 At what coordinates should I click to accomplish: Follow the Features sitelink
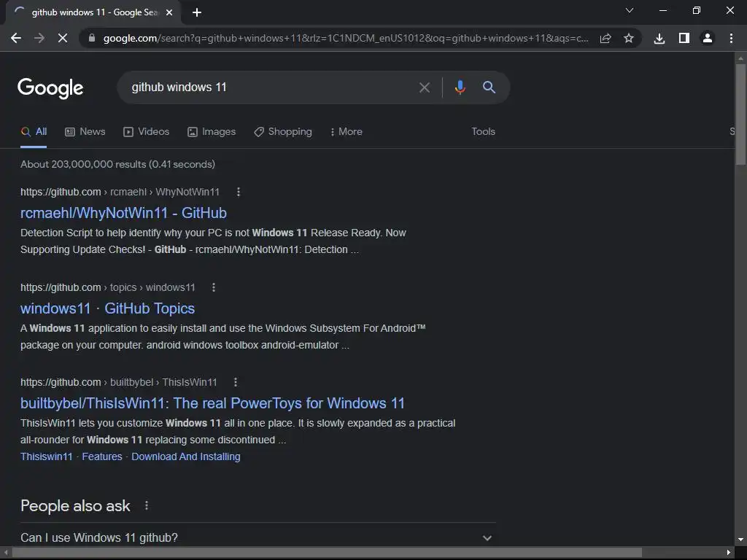click(x=102, y=456)
